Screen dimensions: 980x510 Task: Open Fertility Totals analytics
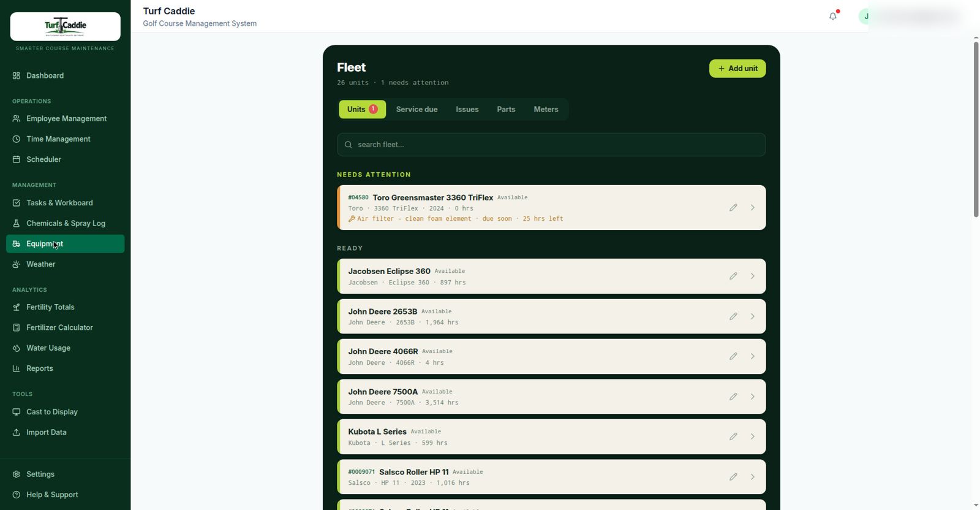(x=66, y=307)
